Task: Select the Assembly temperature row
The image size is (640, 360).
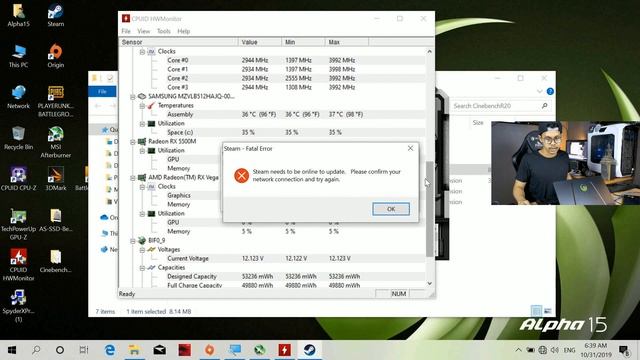Action: [272, 114]
